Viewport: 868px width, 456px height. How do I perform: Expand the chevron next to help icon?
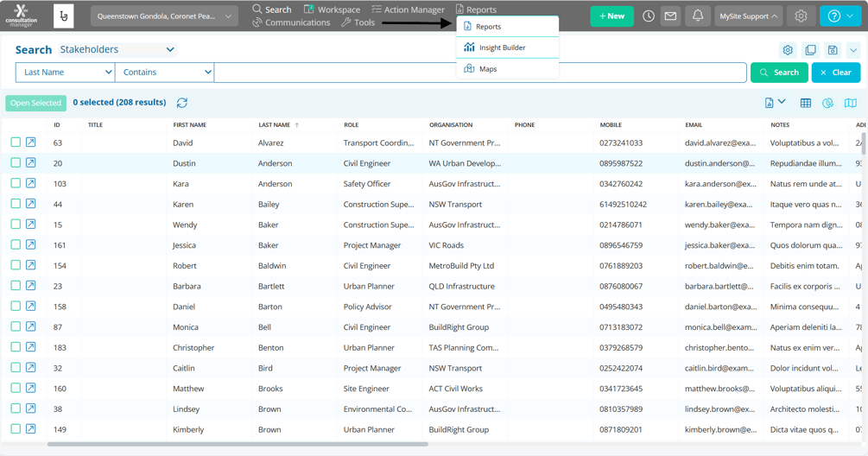pos(850,16)
